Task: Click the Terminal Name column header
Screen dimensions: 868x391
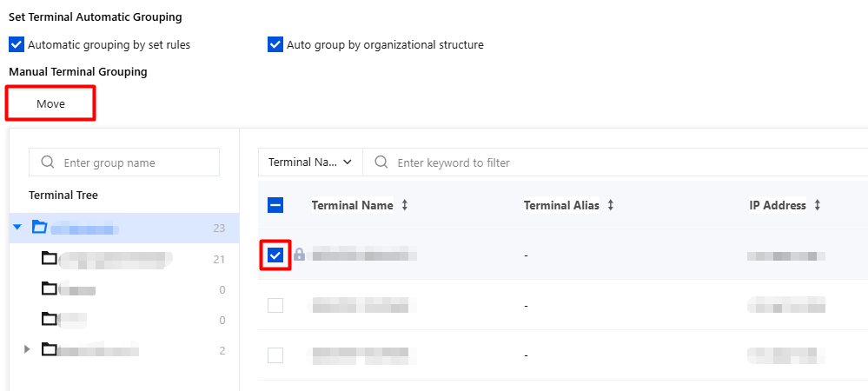Action: 353,205
